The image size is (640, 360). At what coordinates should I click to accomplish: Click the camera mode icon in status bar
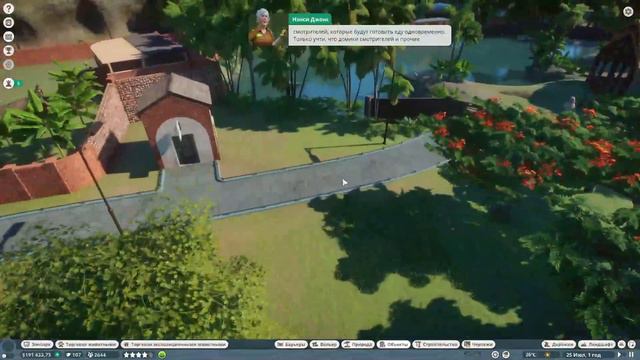click(x=506, y=355)
